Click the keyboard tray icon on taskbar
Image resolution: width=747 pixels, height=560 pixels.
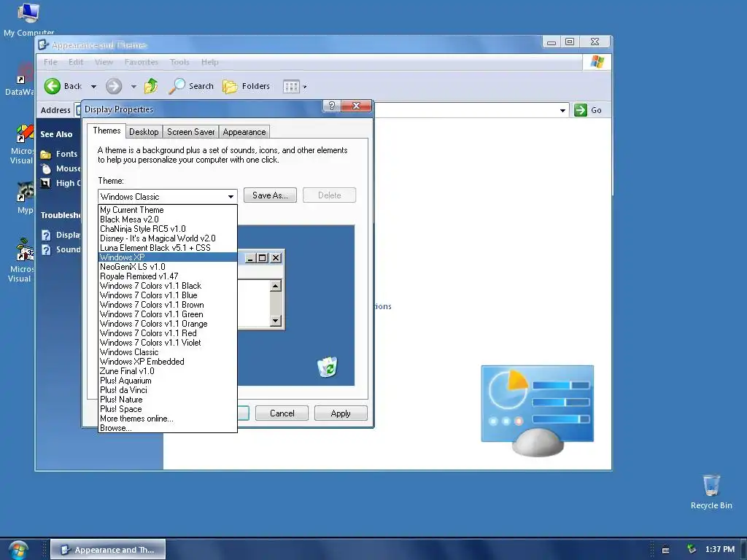coord(665,550)
